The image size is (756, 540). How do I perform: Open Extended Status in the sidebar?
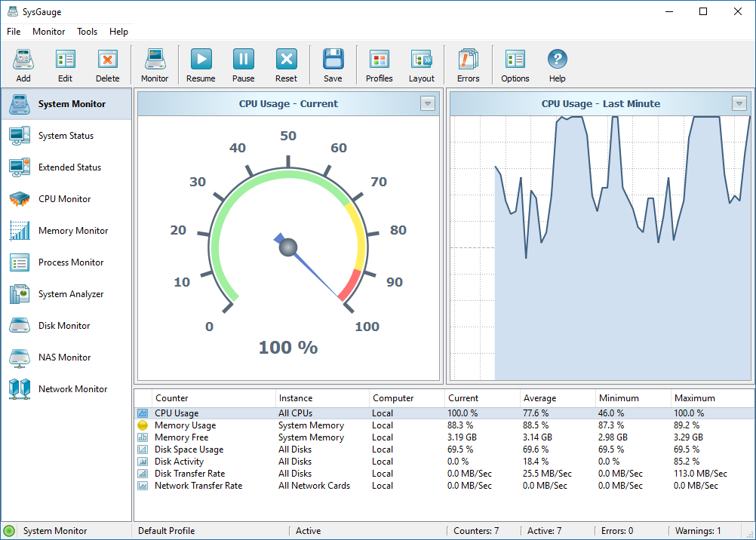pyautogui.click(x=66, y=167)
